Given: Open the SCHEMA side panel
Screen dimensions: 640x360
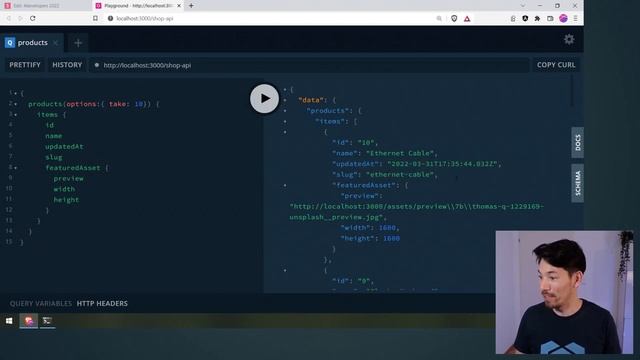Looking at the screenshot, I should point(577,183).
